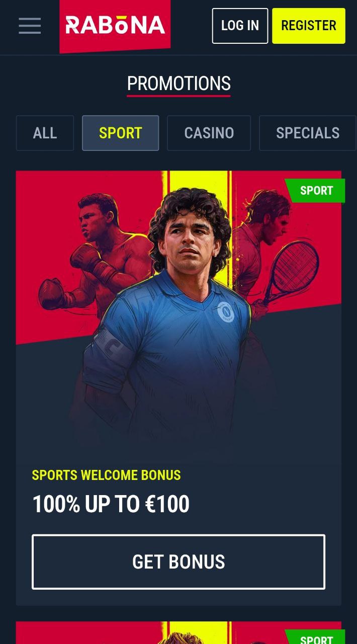Viewport: 357px width, 644px height.
Task: Click the SPORT badge on the second promotion card
Action: point(316,637)
